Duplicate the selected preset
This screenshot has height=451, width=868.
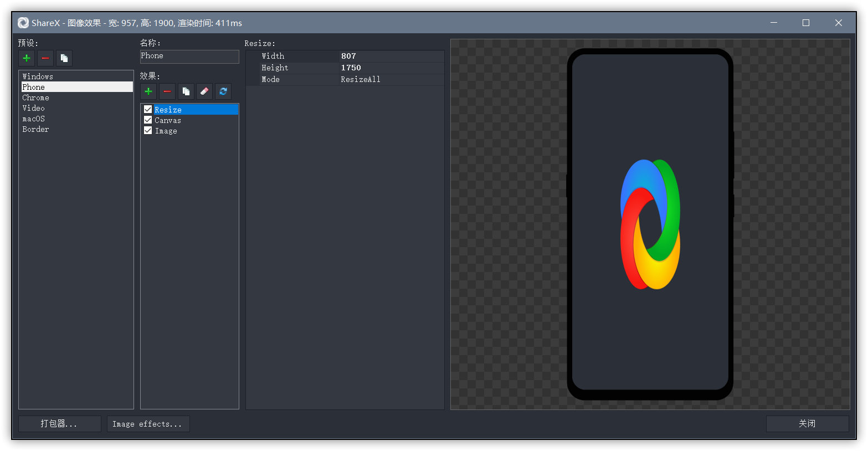64,58
